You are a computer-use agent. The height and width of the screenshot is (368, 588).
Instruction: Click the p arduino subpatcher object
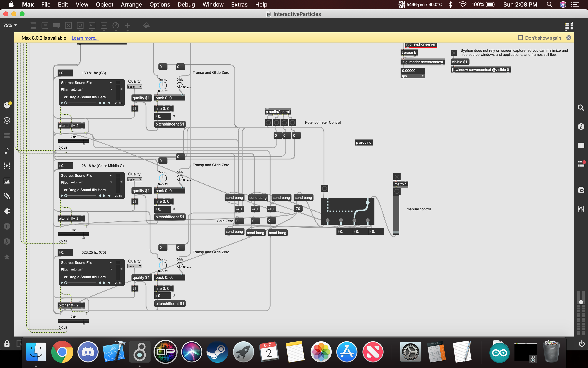(x=363, y=142)
